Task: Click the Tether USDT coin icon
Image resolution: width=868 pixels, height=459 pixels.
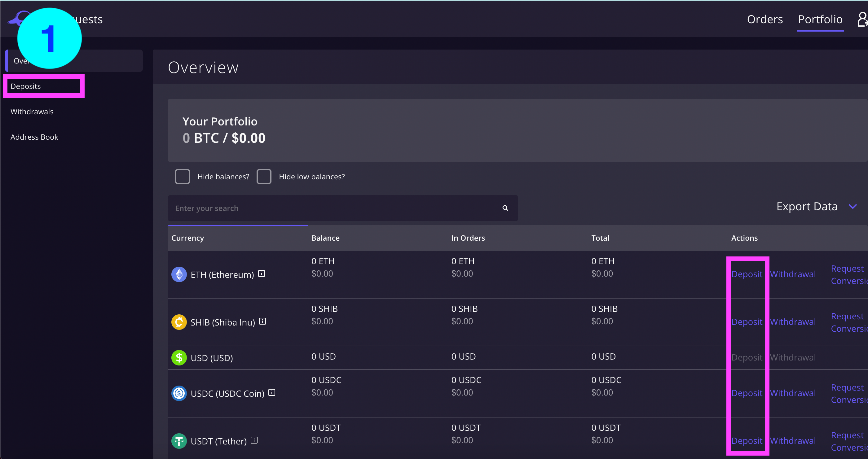Action: (x=179, y=441)
